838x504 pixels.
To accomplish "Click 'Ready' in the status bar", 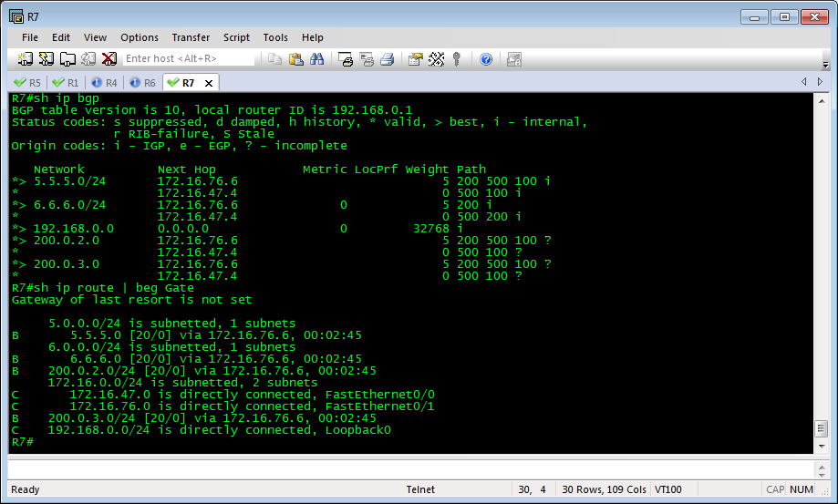I will [x=26, y=489].
